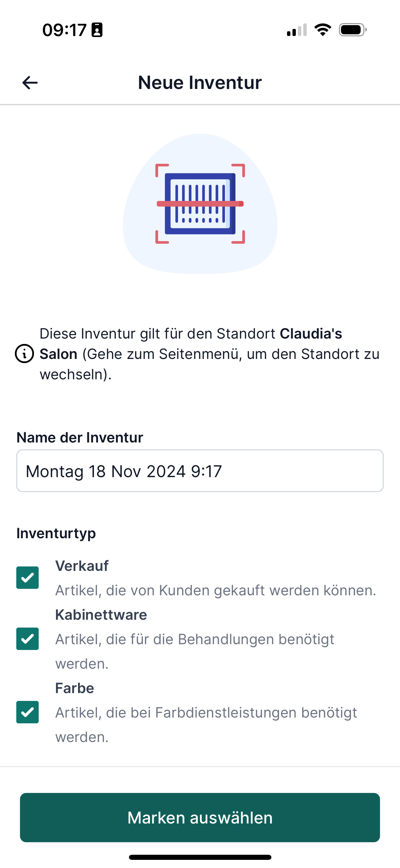This screenshot has height=868, width=400.
Task: Tap the Kabinettware label text
Action: point(101,615)
